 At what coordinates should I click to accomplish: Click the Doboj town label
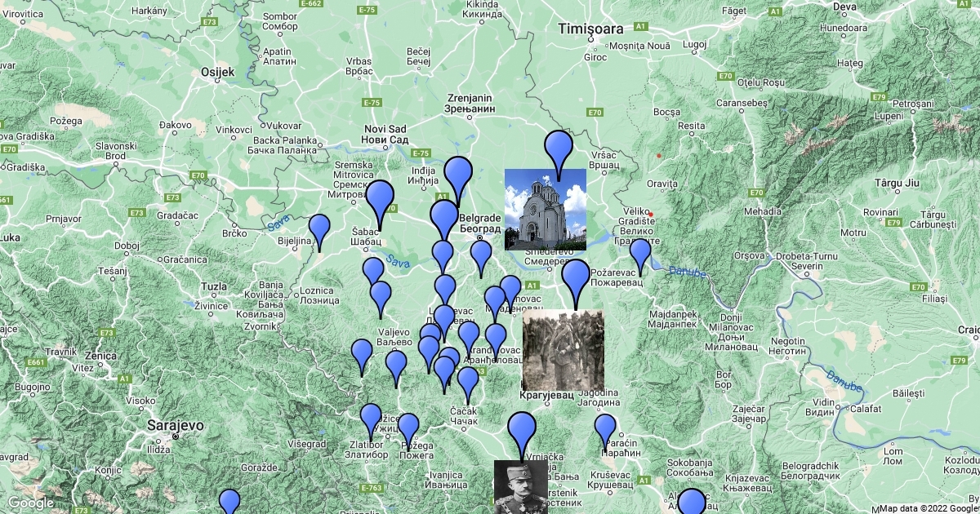click(127, 246)
